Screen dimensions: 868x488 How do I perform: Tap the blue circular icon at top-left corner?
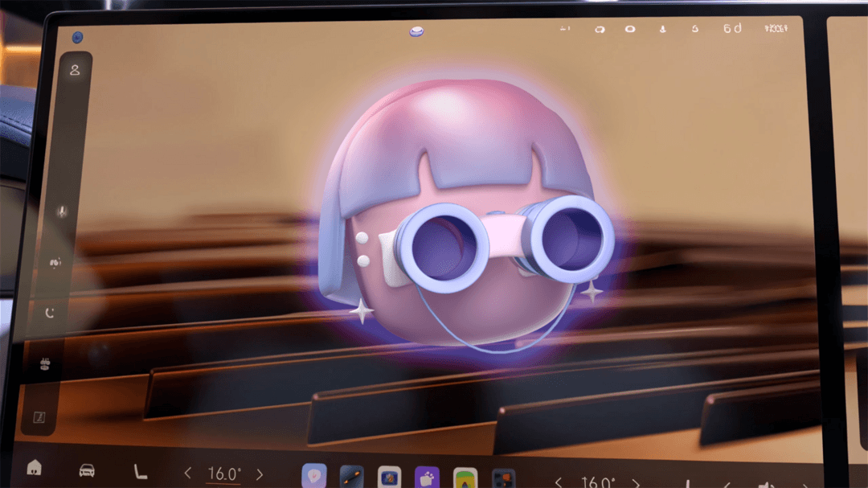point(77,36)
